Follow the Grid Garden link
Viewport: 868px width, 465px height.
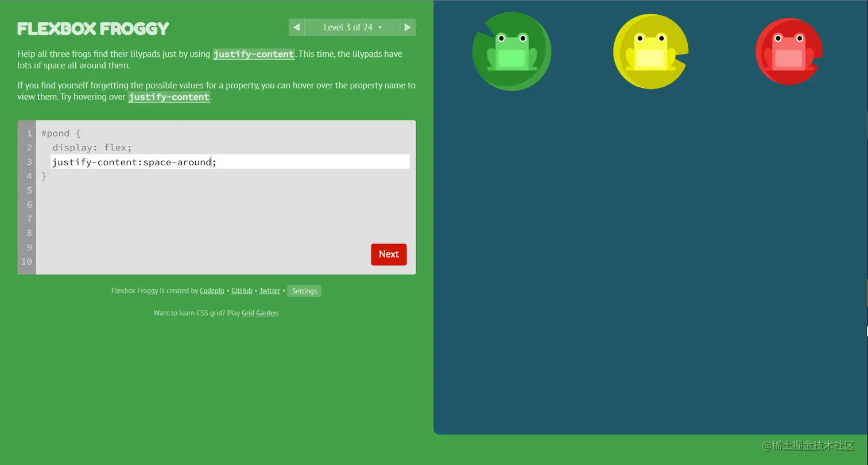(x=259, y=313)
